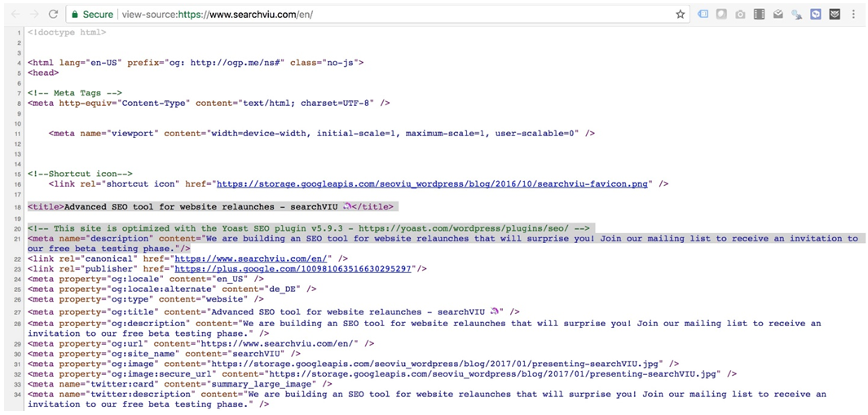
Task: Open the blue tag extension icon
Action: pos(703,15)
